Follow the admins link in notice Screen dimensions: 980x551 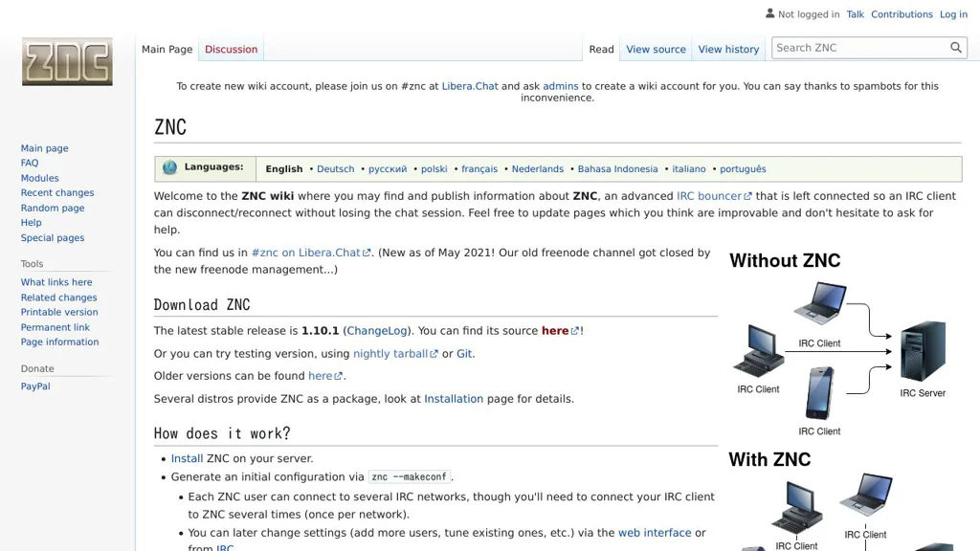pyautogui.click(x=560, y=86)
